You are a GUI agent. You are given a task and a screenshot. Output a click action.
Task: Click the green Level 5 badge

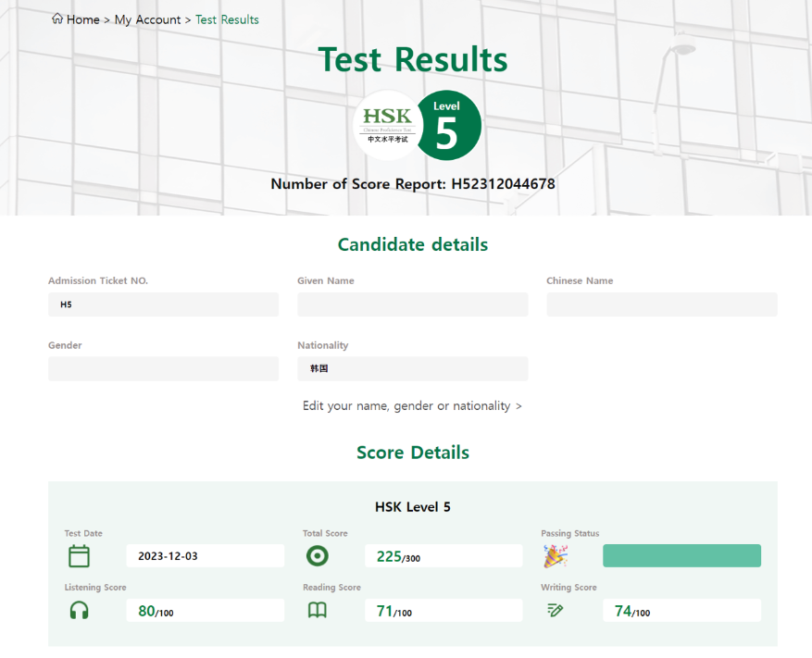pos(448,125)
